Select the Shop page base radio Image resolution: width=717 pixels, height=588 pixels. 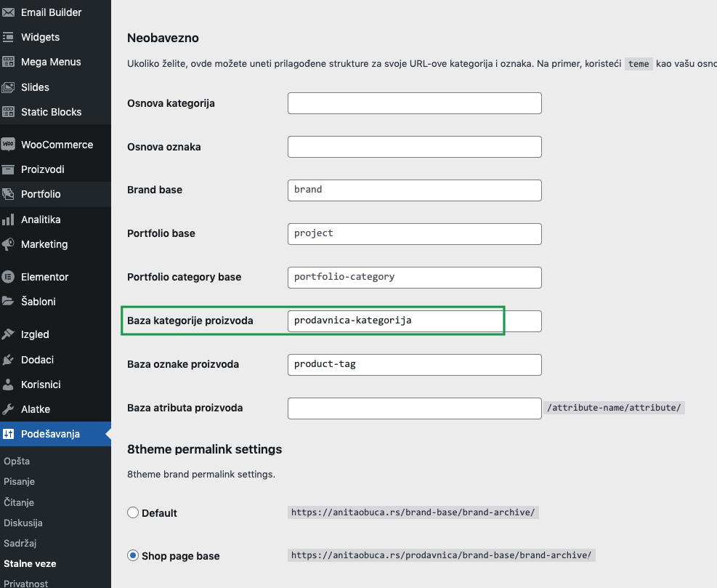click(133, 555)
